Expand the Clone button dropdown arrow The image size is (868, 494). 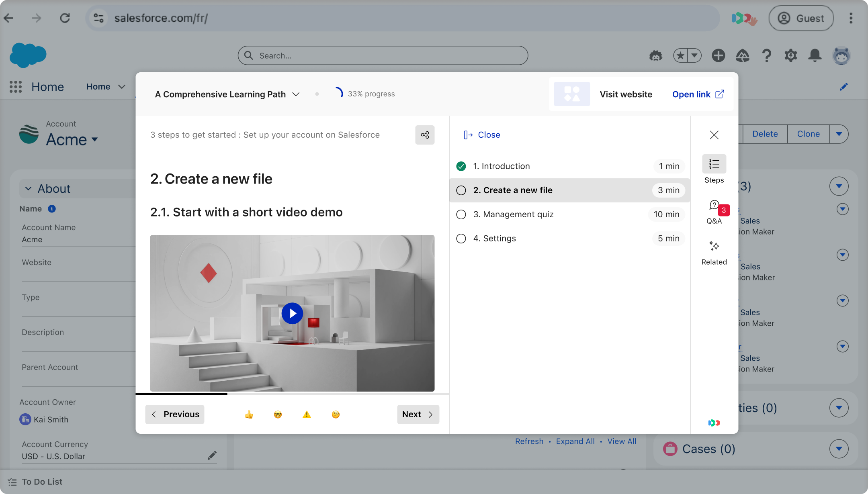839,134
